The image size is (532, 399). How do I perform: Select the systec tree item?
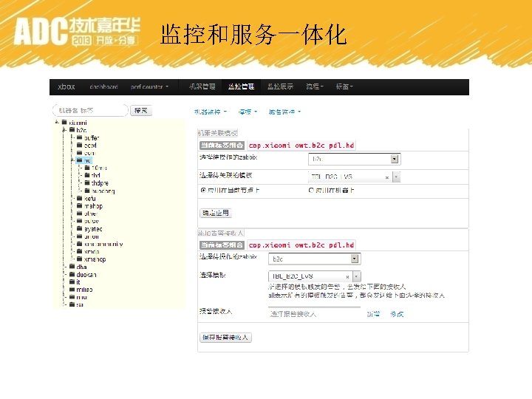coord(93,229)
